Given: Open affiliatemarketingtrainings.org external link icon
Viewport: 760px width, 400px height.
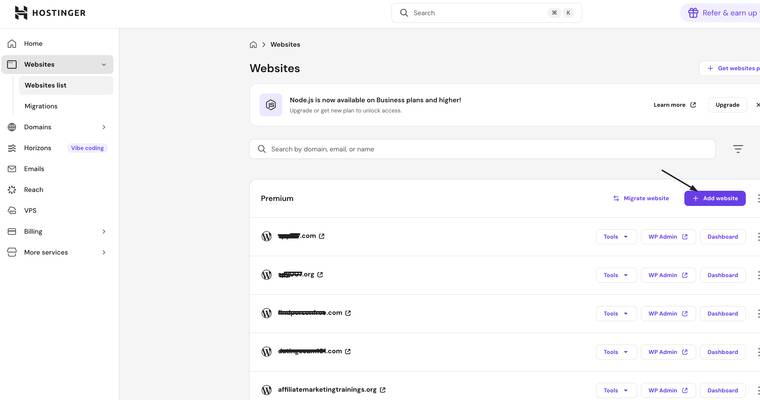Looking at the screenshot, I should (x=383, y=390).
